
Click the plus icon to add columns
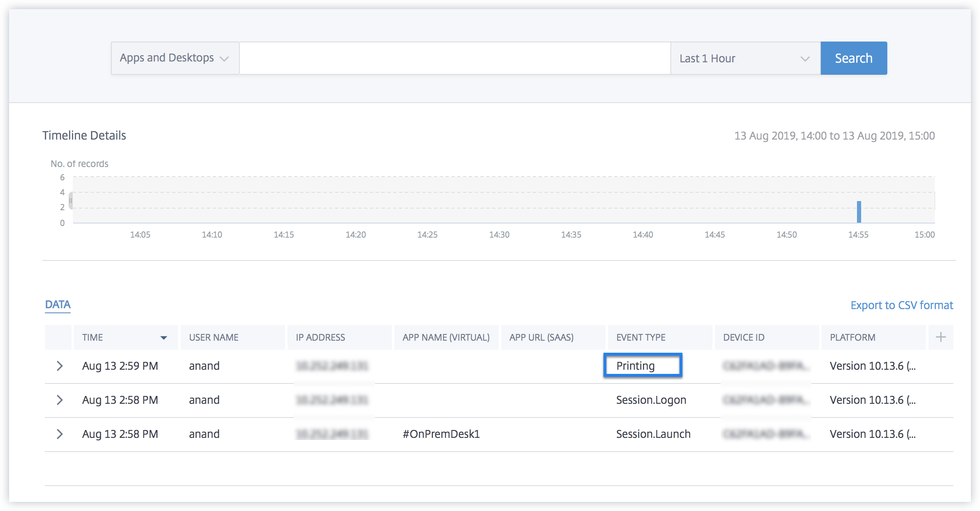tap(941, 337)
